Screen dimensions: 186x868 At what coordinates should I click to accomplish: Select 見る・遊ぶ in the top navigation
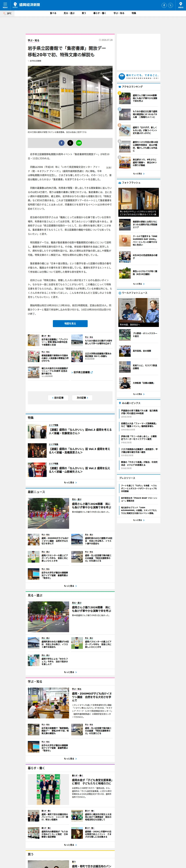pyautogui.click(x=69, y=13)
